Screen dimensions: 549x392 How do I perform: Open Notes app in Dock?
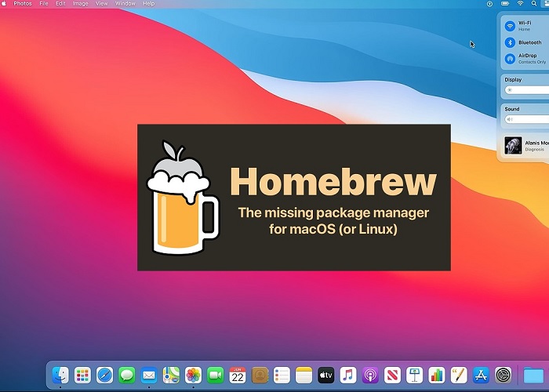click(x=304, y=376)
